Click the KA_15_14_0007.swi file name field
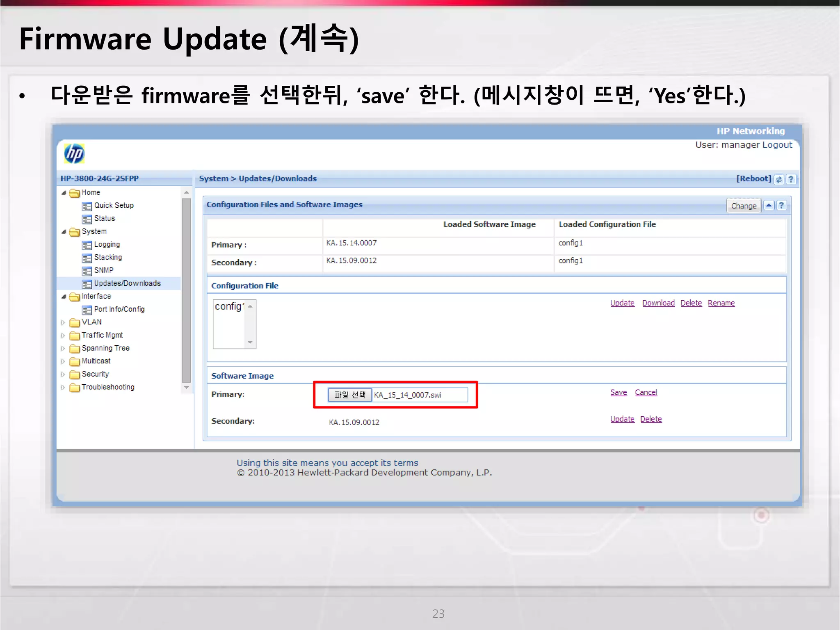840x630 pixels. coord(420,395)
